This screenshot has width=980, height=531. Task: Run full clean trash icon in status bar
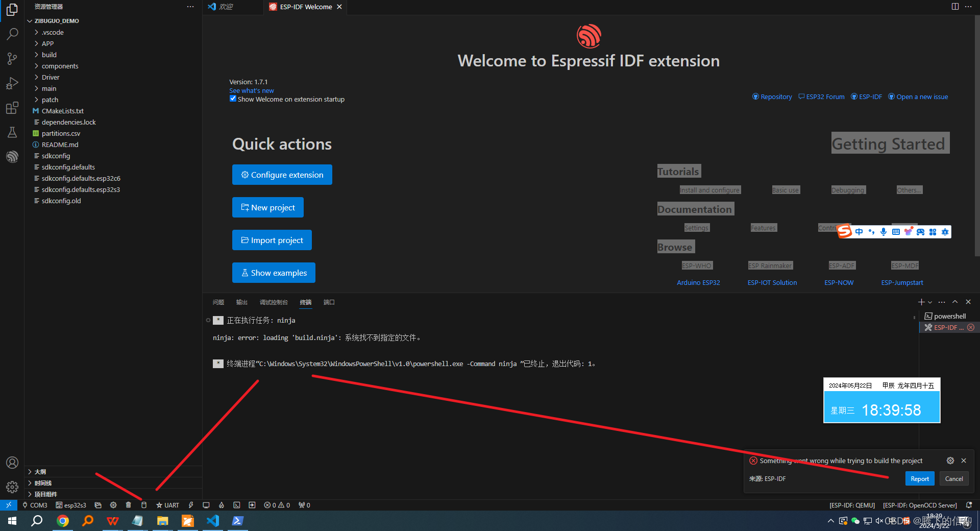129,505
